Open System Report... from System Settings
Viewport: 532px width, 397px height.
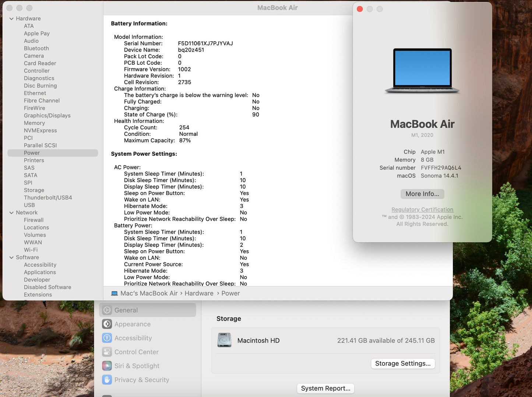pyautogui.click(x=325, y=389)
